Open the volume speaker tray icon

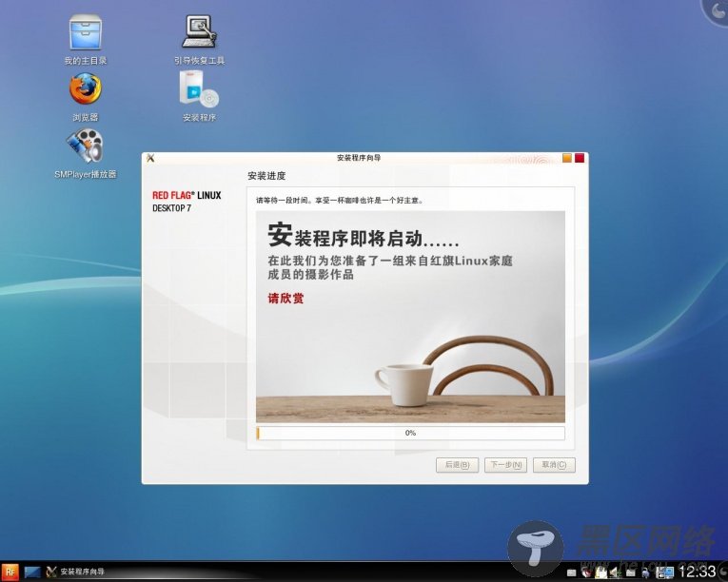point(614,573)
